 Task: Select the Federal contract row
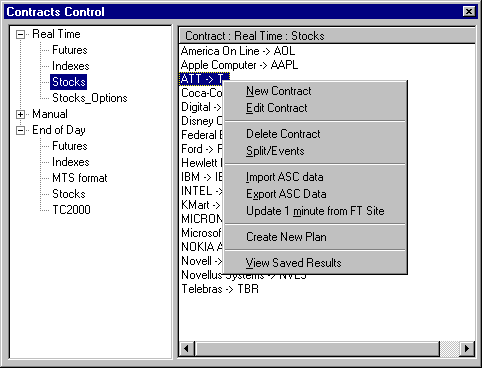[x=201, y=135]
